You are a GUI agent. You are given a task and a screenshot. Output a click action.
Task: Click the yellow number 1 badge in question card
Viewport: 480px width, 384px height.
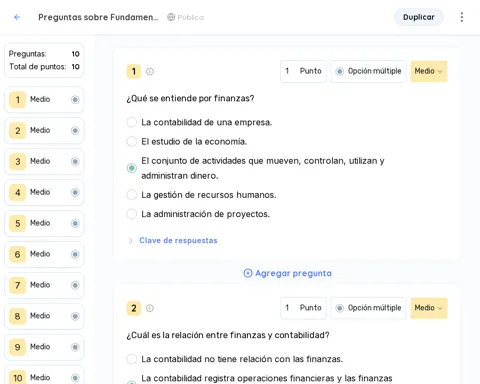click(134, 71)
